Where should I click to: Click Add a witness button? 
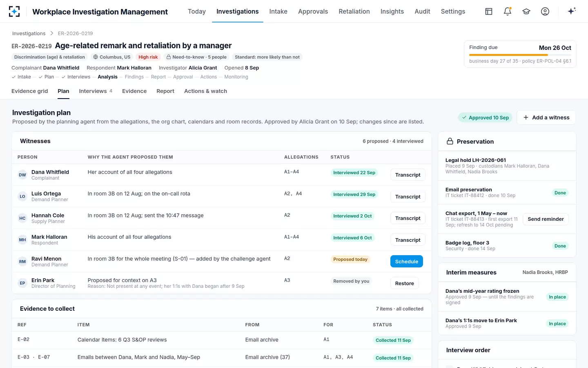point(546,117)
